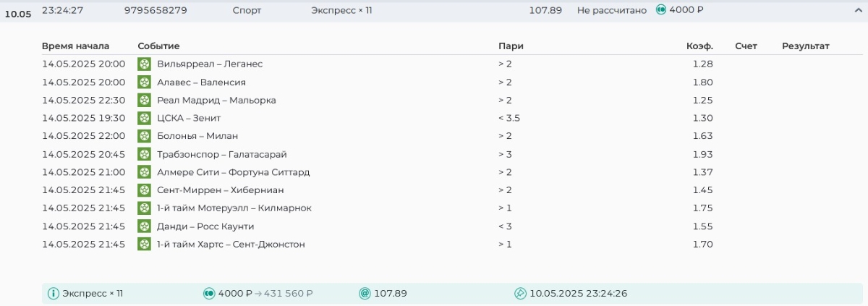Click football icon beside Вильярреал – Леганес
The height and width of the screenshot is (306, 868).
(144, 64)
